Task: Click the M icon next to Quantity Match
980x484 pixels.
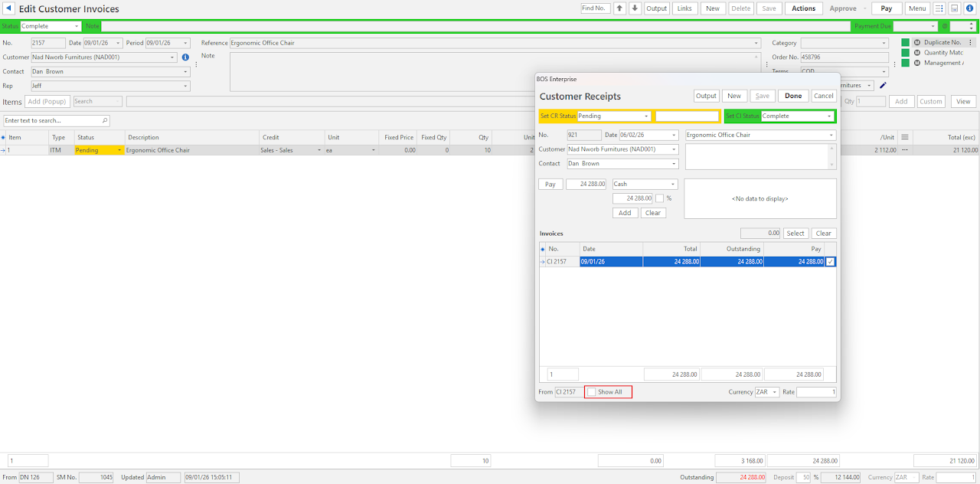Action: [x=916, y=53]
